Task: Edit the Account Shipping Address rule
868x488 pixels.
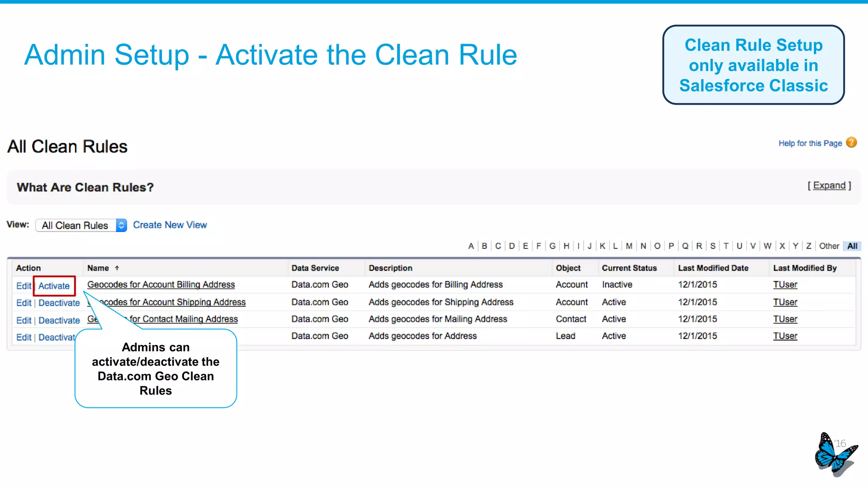Action: [x=24, y=303]
